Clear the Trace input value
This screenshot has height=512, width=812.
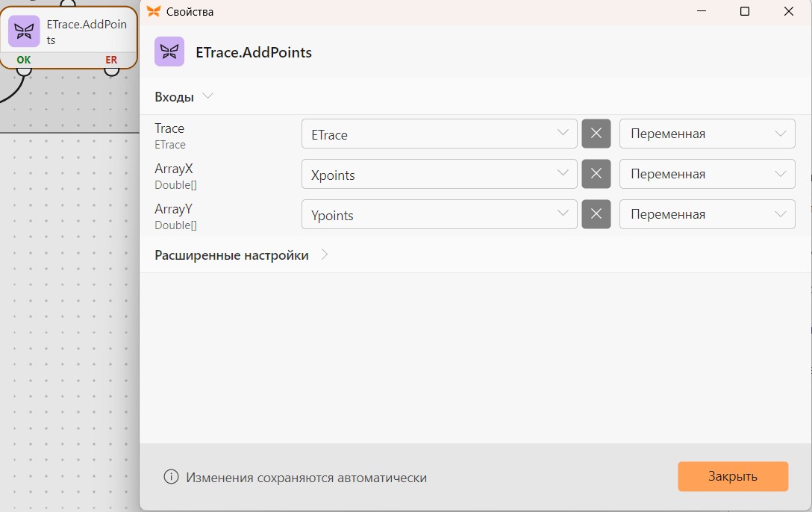pos(596,134)
